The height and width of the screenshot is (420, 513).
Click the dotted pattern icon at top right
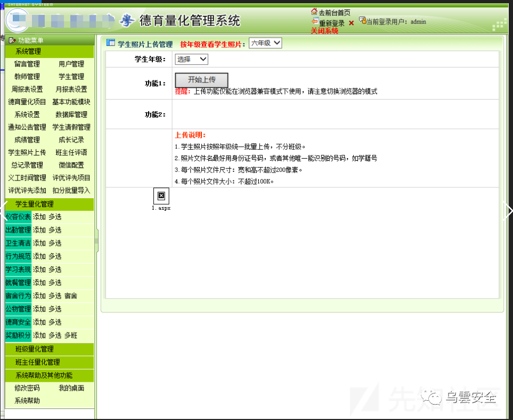tap(500, 26)
